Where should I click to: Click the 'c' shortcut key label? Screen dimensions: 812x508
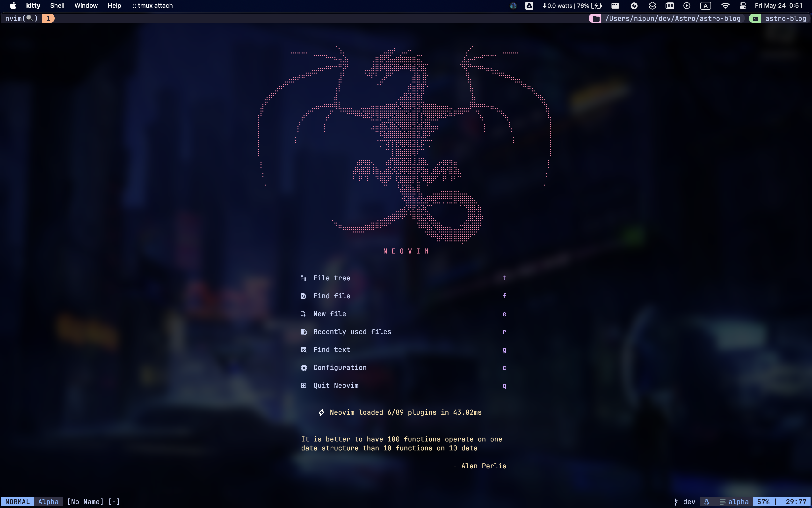(x=504, y=368)
